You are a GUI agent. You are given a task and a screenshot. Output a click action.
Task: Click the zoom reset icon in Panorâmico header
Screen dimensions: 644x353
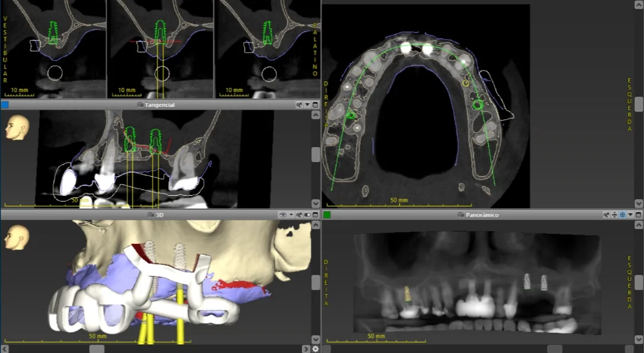click(606, 215)
